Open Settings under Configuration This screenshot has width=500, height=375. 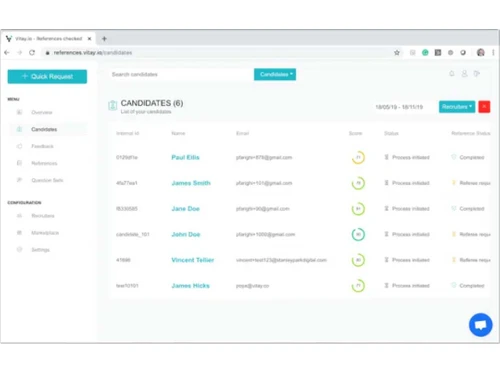[x=41, y=250]
